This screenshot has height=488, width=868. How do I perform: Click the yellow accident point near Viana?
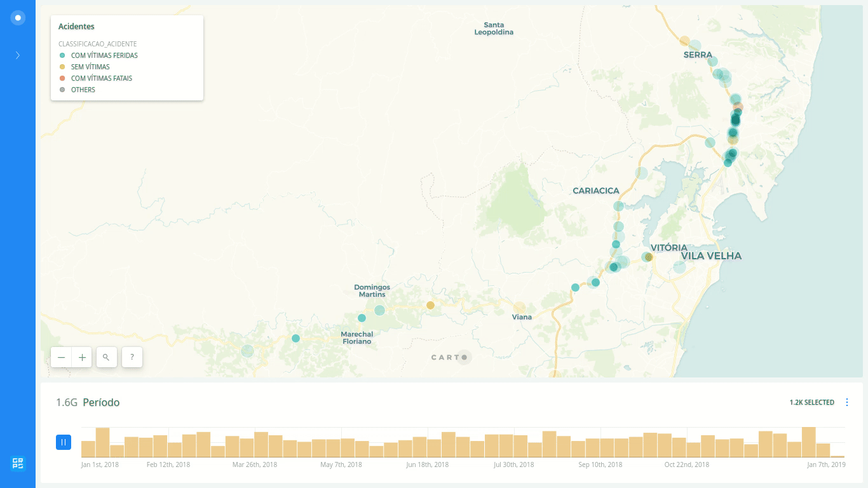519,308
